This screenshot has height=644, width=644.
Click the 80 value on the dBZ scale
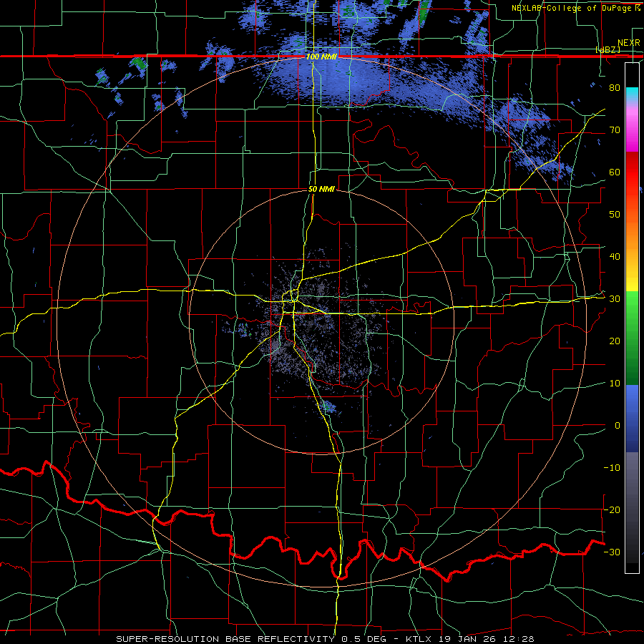[x=615, y=87]
